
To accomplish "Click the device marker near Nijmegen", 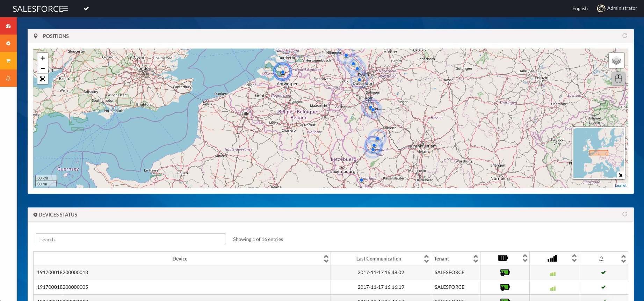I will pos(346,55).
